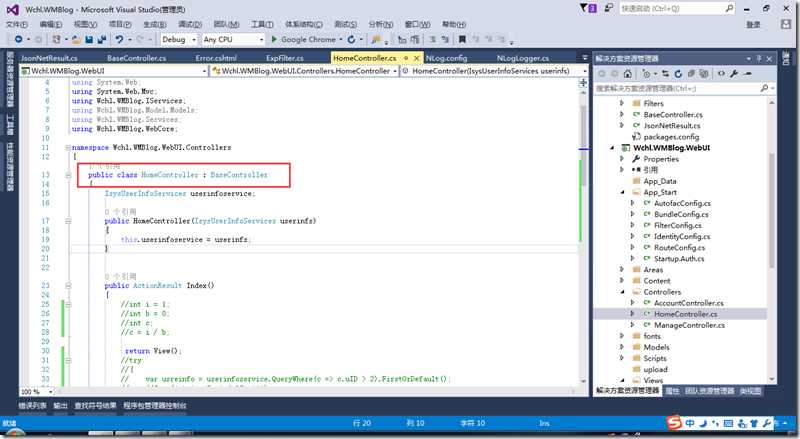Image resolution: width=800 pixels, height=439 pixels.
Task: Switch to the 团队资源管理器 tab
Action: (709, 391)
